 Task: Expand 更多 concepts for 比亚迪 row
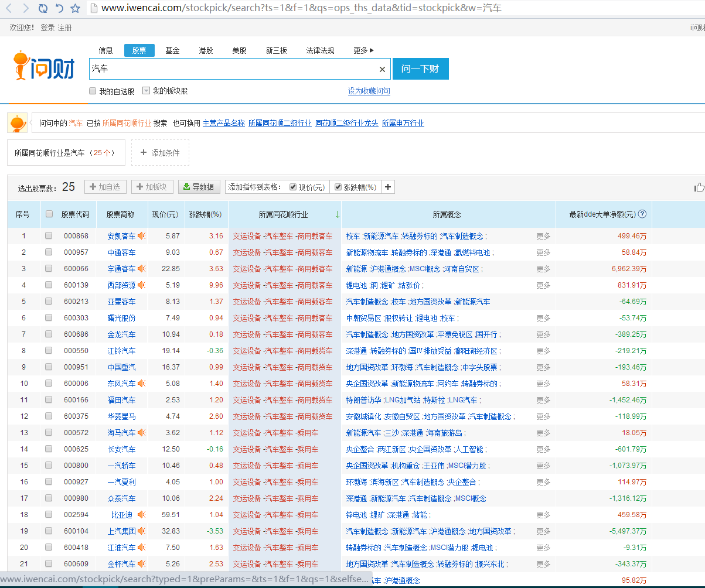tap(543, 515)
